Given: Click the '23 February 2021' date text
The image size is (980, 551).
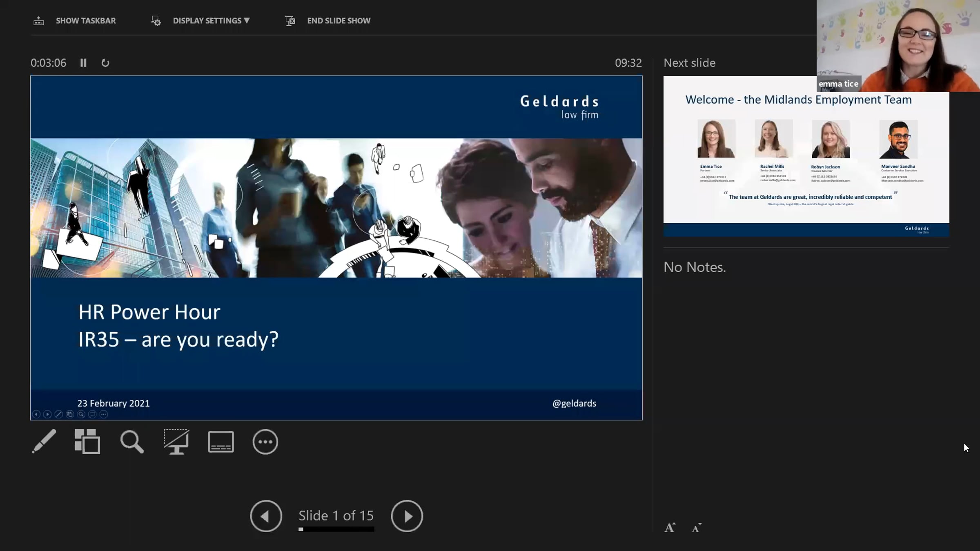Looking at the screenshot, I should (114, 403).
